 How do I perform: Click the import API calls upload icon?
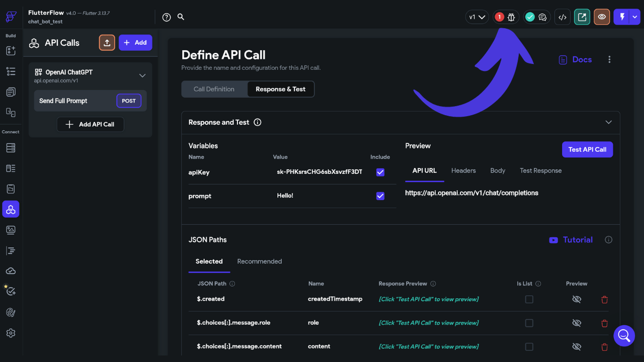107,43
